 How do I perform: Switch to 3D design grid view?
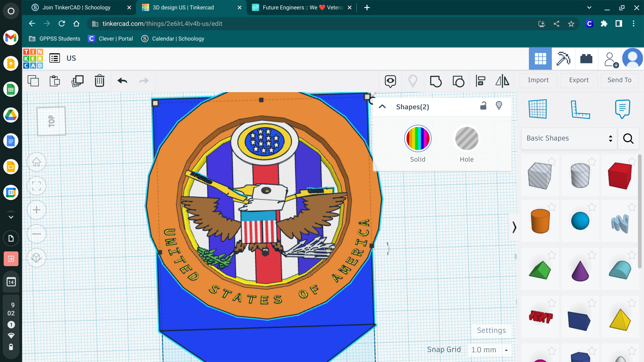(x=540, y=59)
